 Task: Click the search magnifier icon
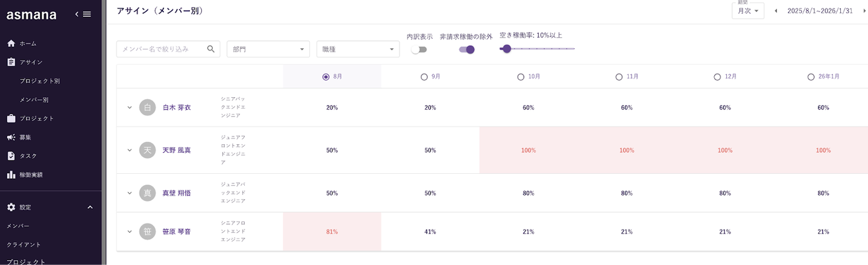[x=210, y=49]
